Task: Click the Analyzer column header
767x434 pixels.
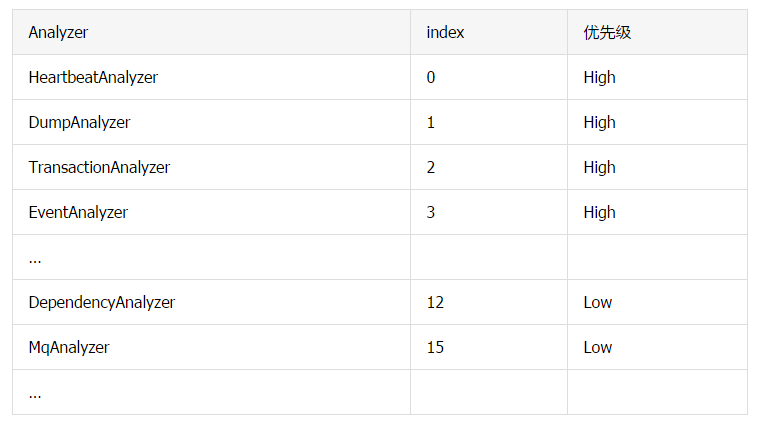Action: tap(58, 32)
